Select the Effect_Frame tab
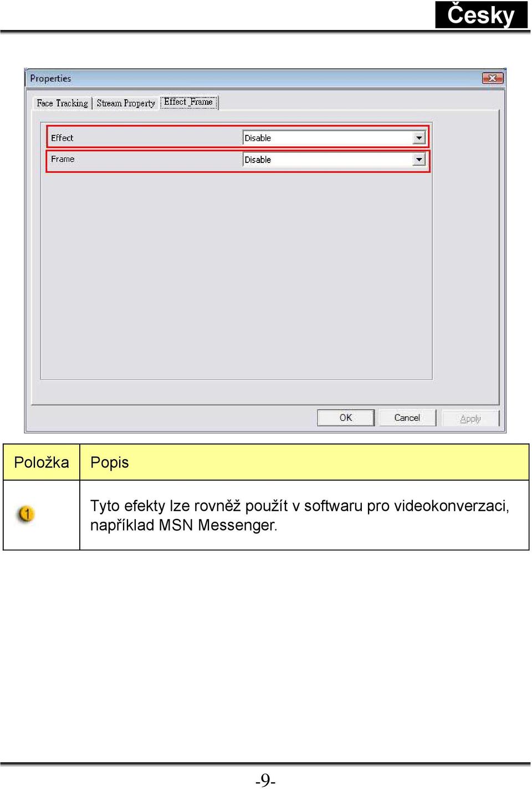Screen dimensions: 532x789 [x=188, y=102]
